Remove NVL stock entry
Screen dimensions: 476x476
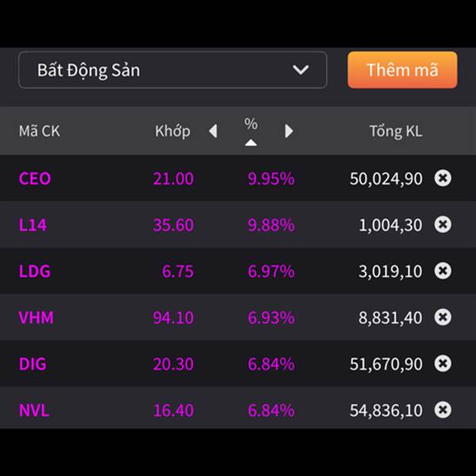coord(443,410)
